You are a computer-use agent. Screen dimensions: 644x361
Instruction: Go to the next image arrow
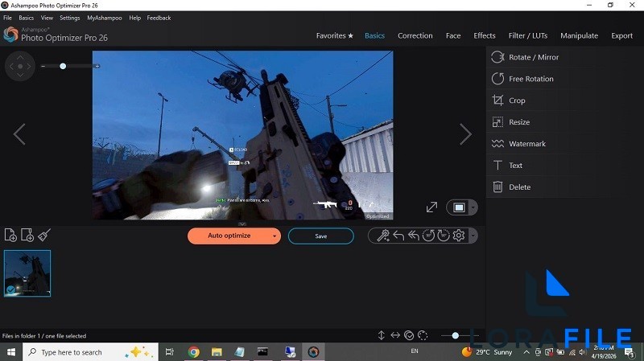click(465, 134)
